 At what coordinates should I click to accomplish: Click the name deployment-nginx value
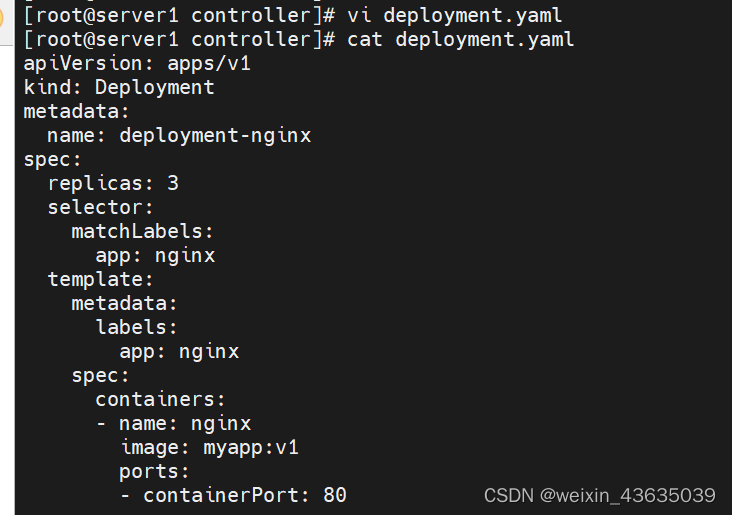pos(215,136)
